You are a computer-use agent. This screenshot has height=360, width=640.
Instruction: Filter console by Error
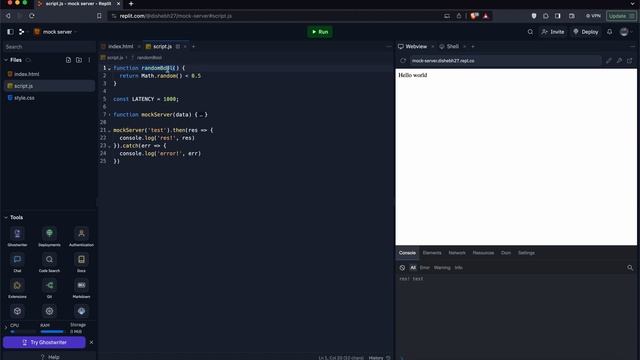pos(425,268)
